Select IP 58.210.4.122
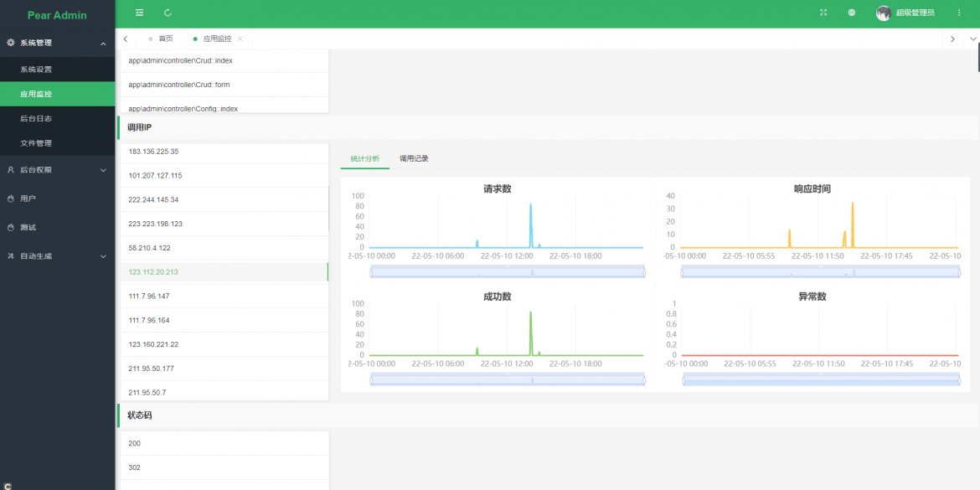This screenshot has height=490, width=980. point(224,248)
